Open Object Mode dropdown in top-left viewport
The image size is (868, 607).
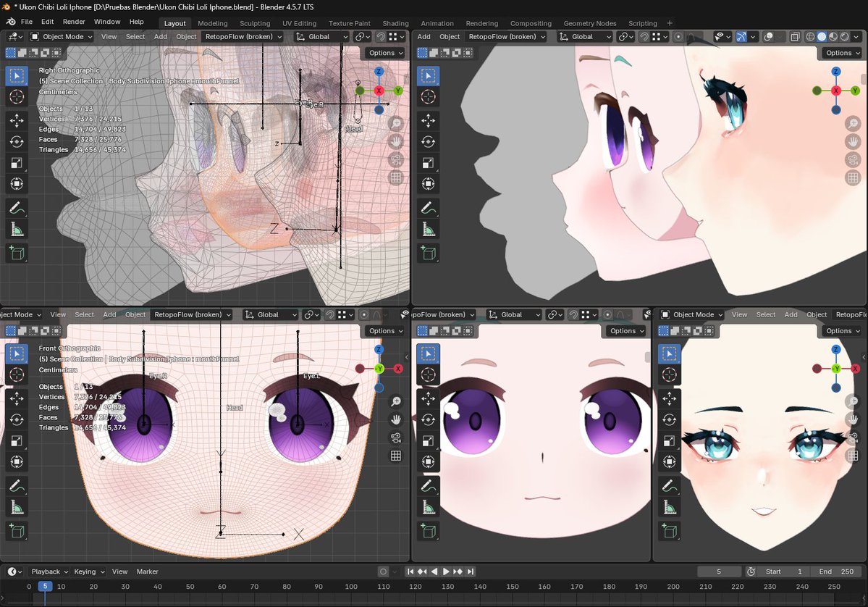pos(62,36)
